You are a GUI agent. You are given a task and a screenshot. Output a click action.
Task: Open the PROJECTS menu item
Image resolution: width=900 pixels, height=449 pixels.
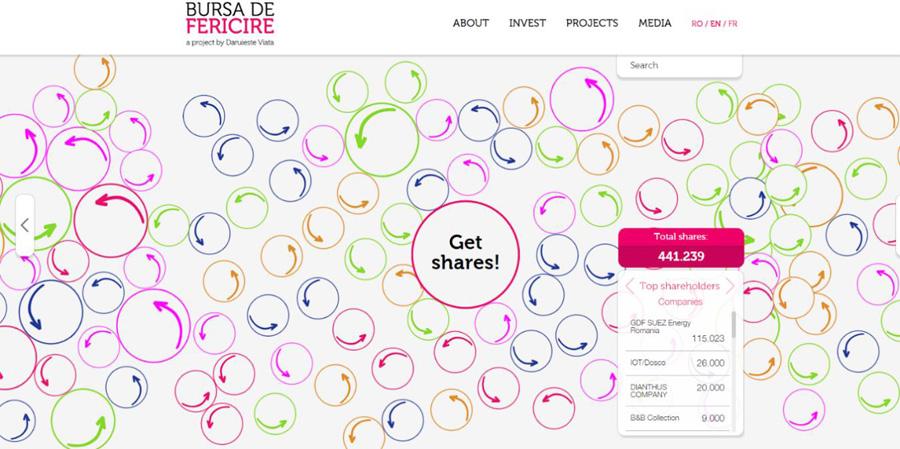(592, 23)
